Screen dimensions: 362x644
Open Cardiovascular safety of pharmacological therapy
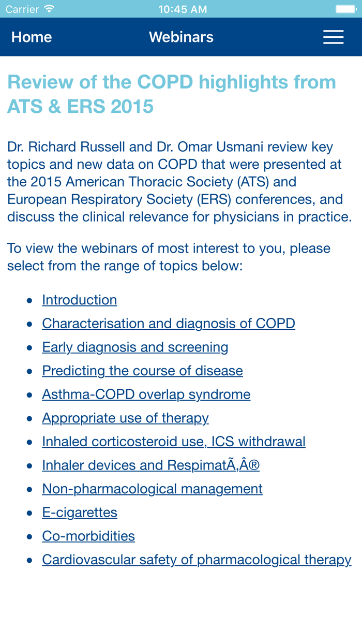pos(197,560)
